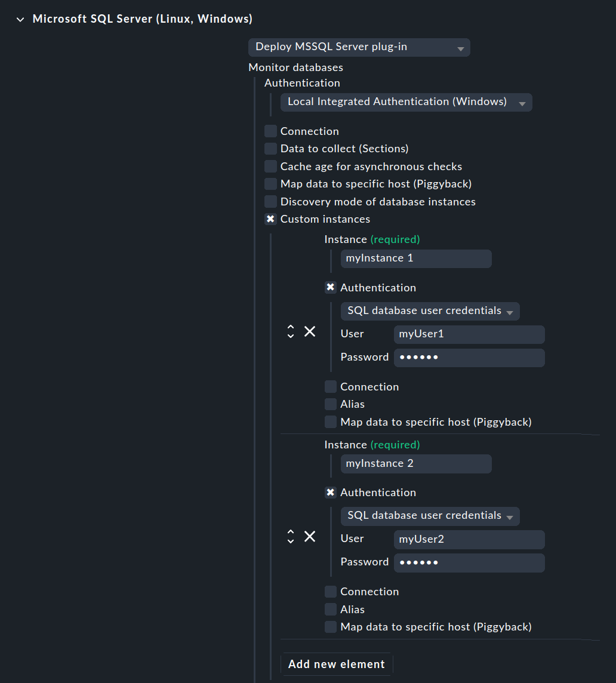Remove the myInstance 2 entry
Viewport: 616px width, 683px height.
(x=310, y=537)
